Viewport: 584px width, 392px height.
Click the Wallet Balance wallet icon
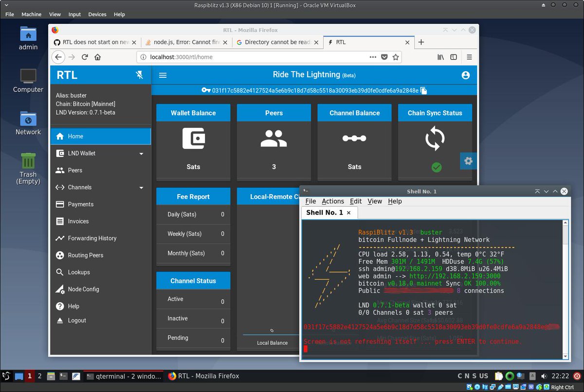pyautogui.click(x=193, y=138)
